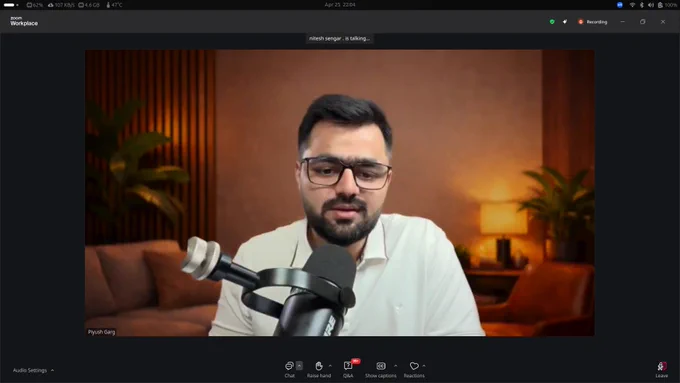This screenshot has width=680, height=383.
Task: Open the system Wi-Fi indicator
Action: 632,5
